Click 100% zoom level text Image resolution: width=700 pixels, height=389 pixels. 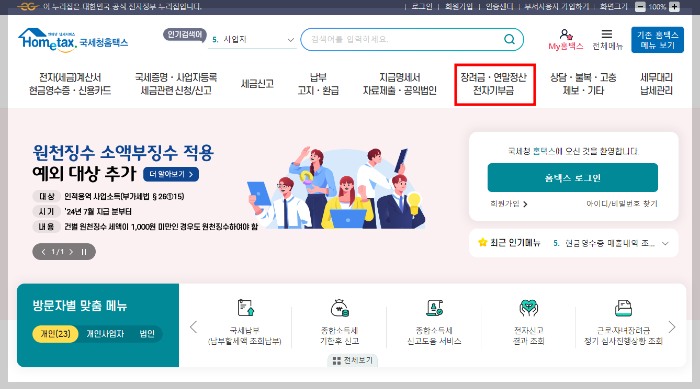click(x=657, y=7)
